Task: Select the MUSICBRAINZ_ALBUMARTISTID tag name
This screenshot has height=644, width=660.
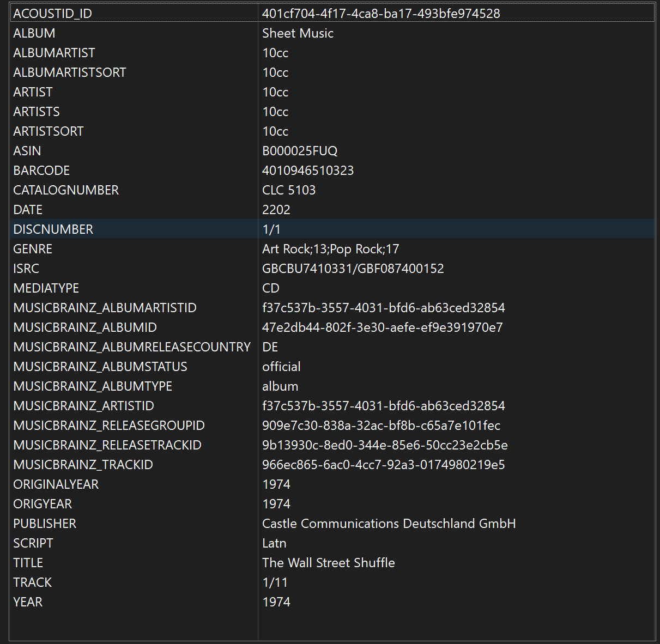Action: coord(105,308)
